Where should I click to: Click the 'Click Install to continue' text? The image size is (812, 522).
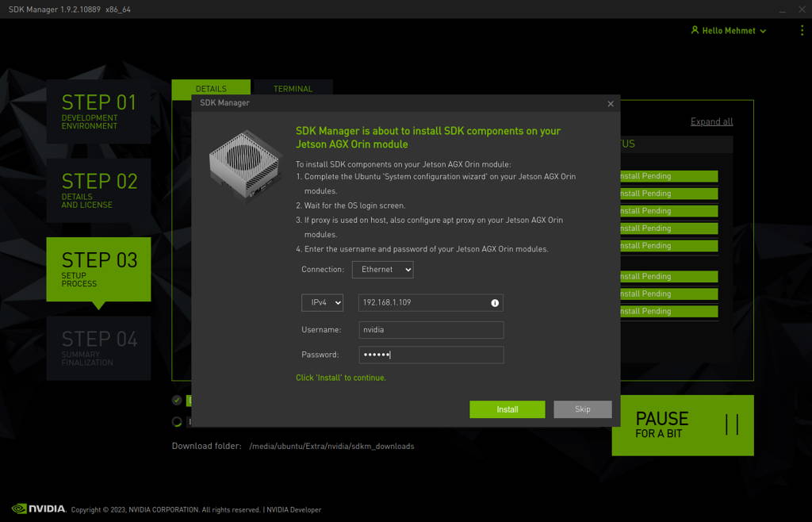(341, 378)
